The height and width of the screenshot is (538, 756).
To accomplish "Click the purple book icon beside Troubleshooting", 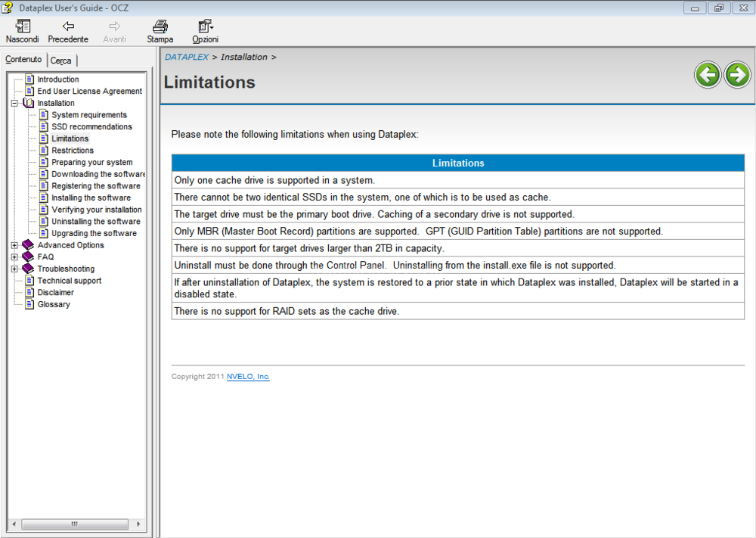I will 29,269.
